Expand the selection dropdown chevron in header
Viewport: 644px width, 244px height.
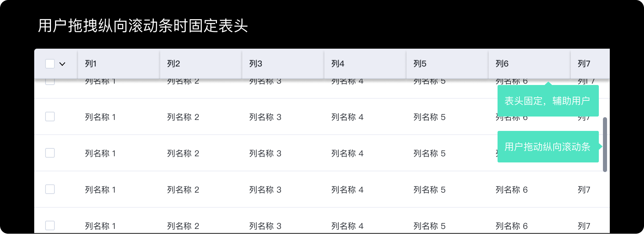click(x=62, y=64)
